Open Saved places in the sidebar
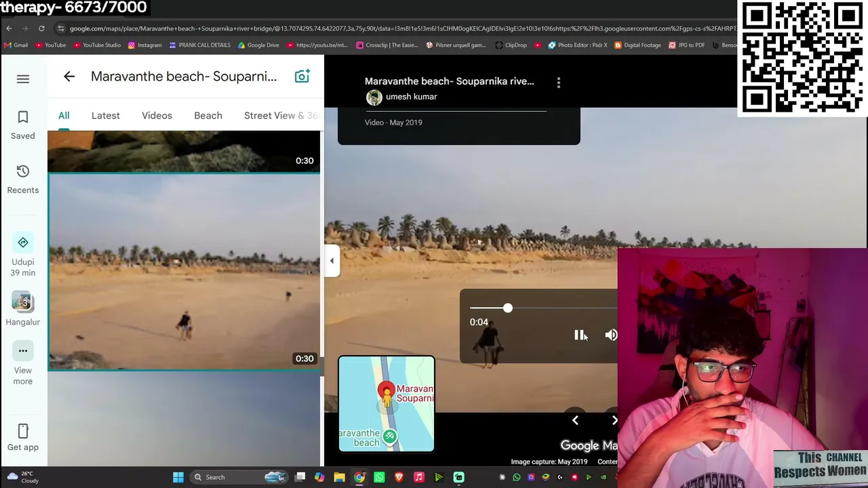 click(x=23, y=125)
